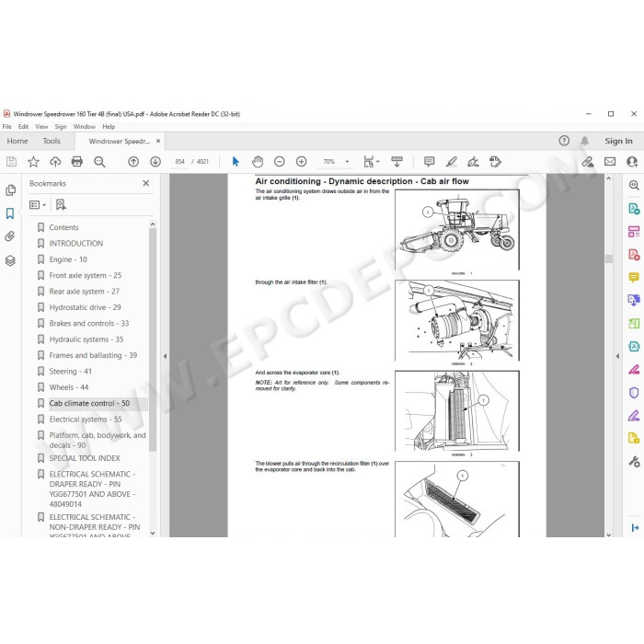Image resolution: width=644 pixels, height=644 pixels.
Task: Open the Contents bookmark
Action: pos(63,227)
